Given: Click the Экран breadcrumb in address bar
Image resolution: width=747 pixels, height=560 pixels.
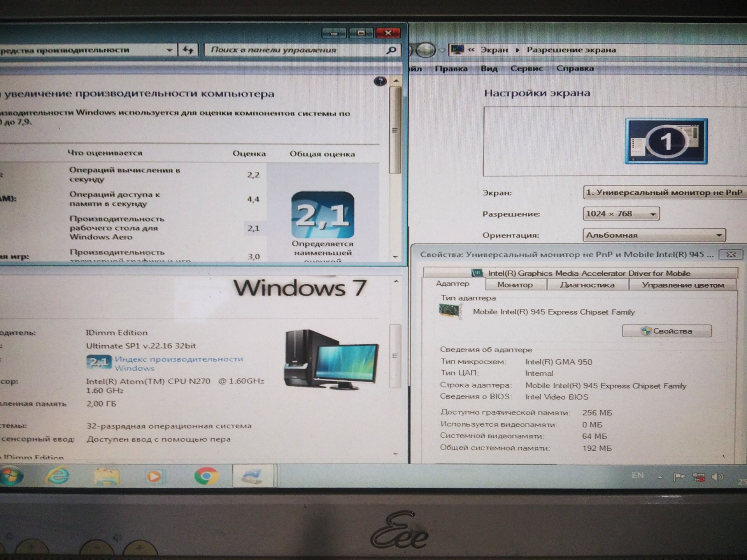Looking at the screenshot, I should [494, 50].
